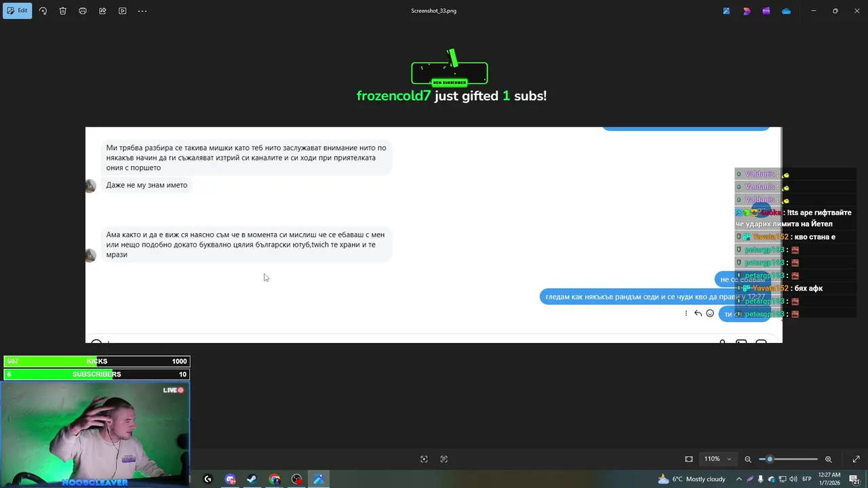Launch Designer icon in title bar
Image resolution: width=868 pixels, height=488 pixels.
click(x=747, y=11)
